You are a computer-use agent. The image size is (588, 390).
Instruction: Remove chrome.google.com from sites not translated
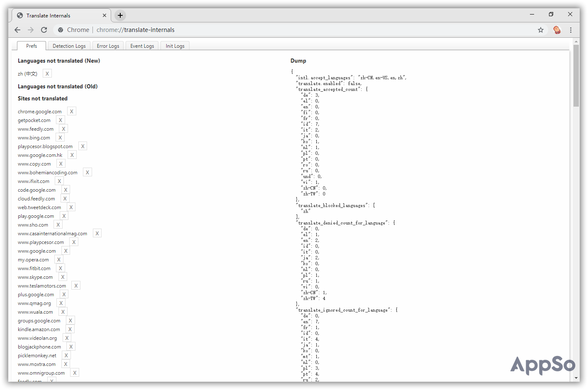[72, 112]
